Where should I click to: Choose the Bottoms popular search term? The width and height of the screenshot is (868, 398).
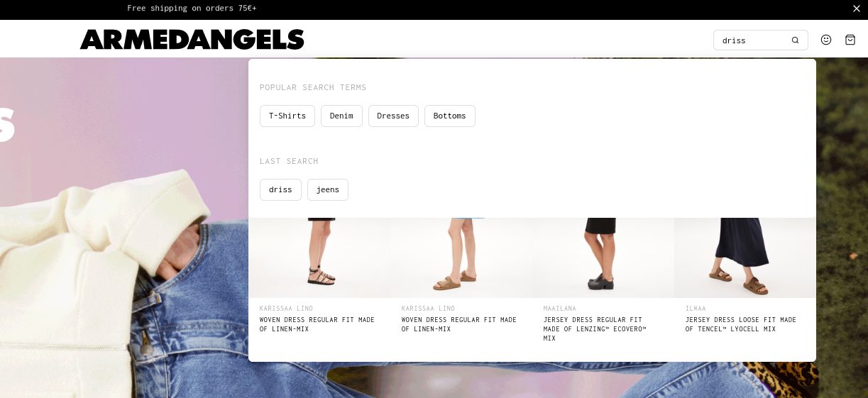[450, 116]
